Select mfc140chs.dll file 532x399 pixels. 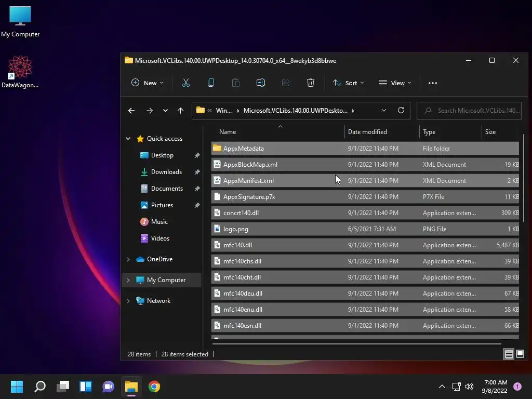pos(365,261)
